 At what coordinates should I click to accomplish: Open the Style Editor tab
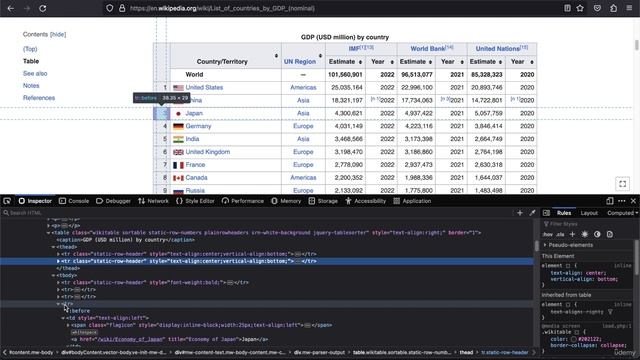click(x=195, y=201)
